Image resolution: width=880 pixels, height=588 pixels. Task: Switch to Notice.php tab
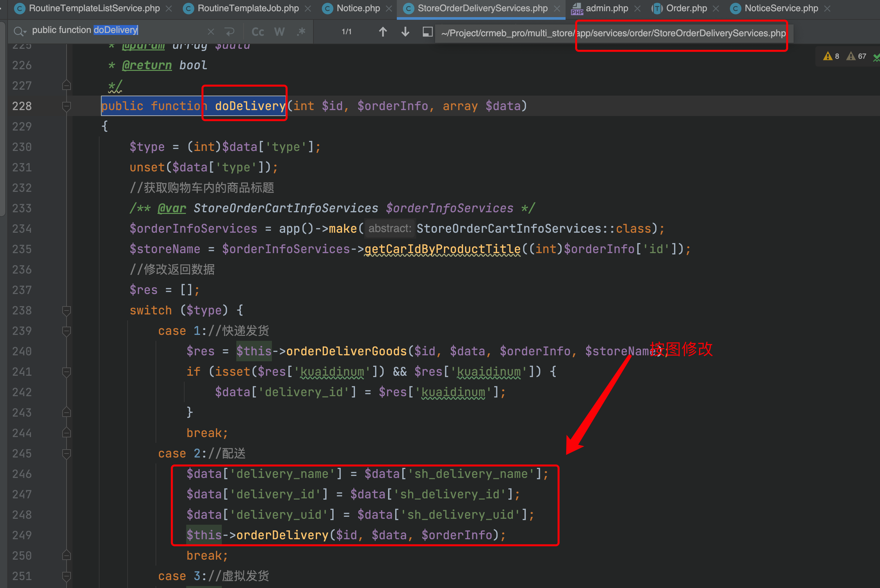[x=358, y=8]
